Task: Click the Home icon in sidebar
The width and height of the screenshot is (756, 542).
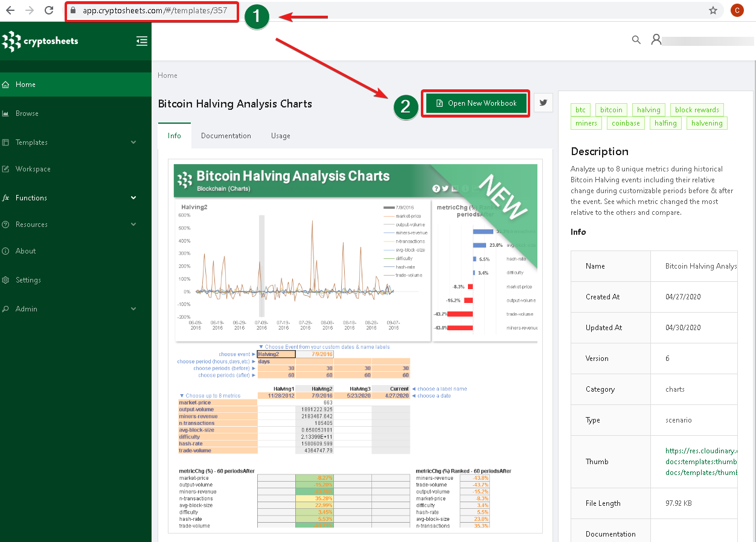Action: click(6, 84)
